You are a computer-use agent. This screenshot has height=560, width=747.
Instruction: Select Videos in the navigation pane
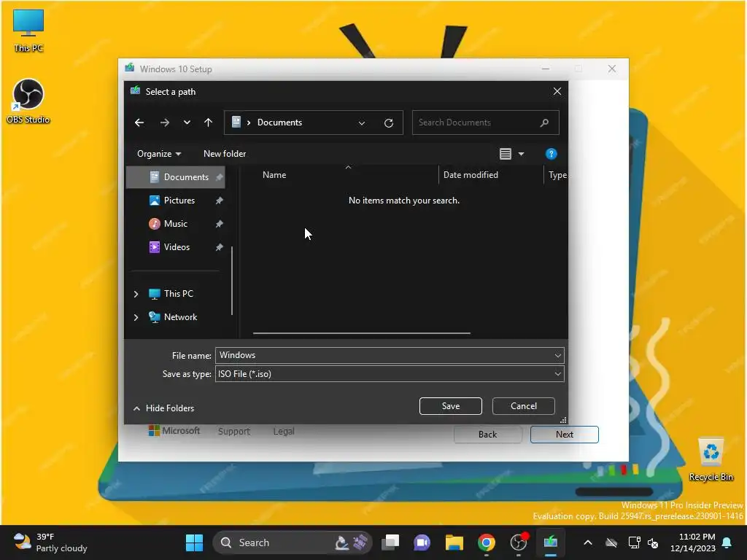tap(176, 247)
